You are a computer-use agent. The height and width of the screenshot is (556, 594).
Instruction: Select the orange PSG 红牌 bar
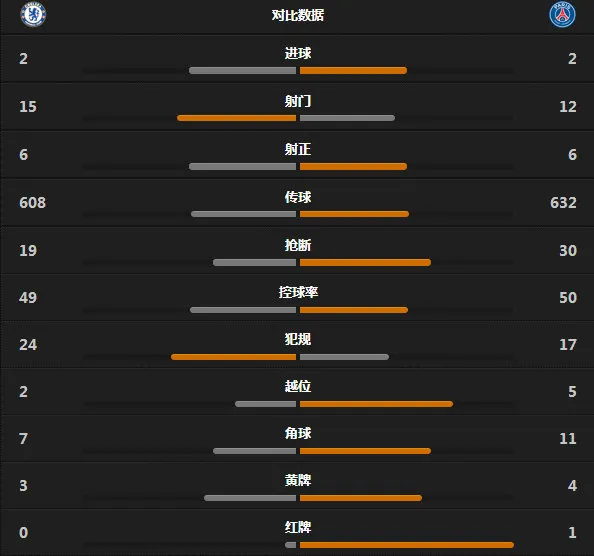(407, 545)
